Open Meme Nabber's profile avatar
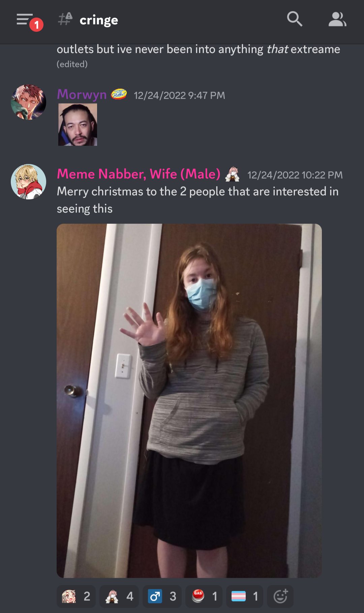364x613 pixels. pos(29,182)
